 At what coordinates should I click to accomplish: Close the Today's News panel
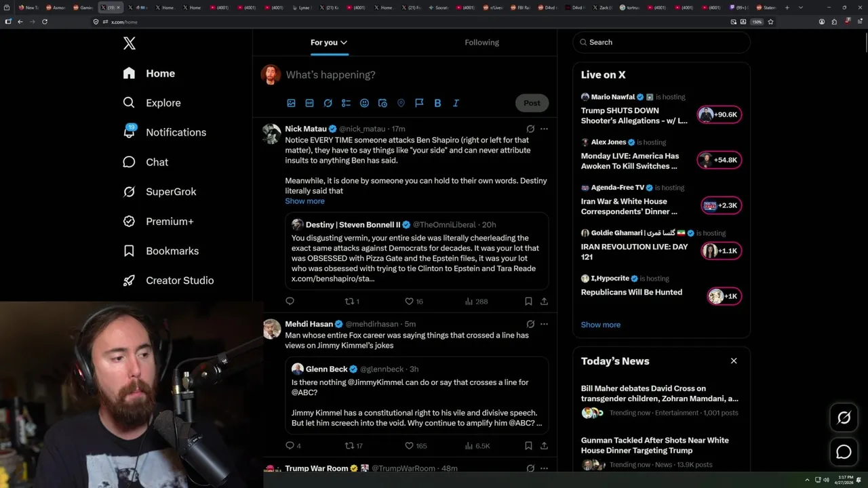pyautogui.click(x=734, y=361)
